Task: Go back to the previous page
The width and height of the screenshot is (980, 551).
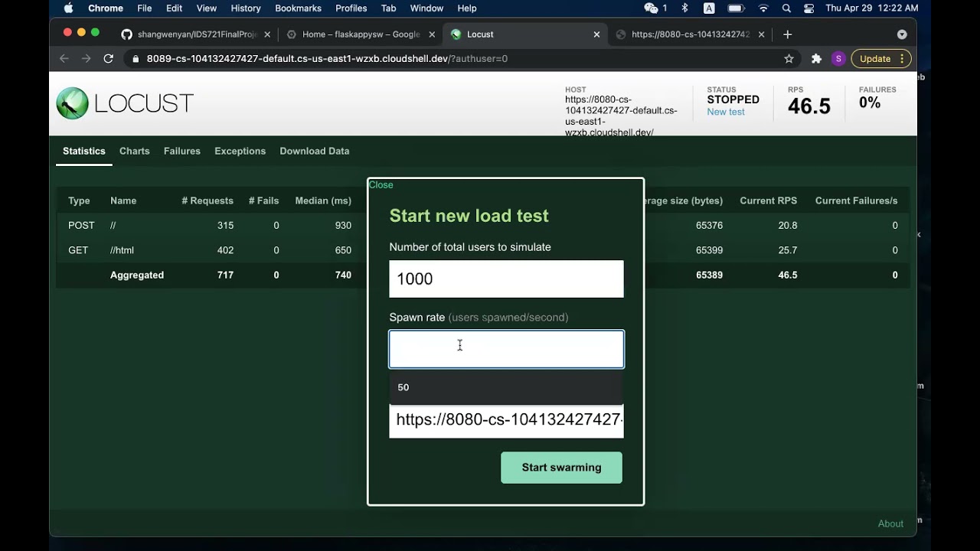Action: coord(64,59)
